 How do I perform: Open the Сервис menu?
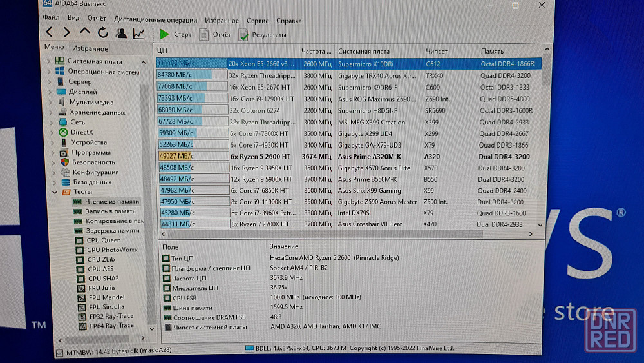coord(258,21)
